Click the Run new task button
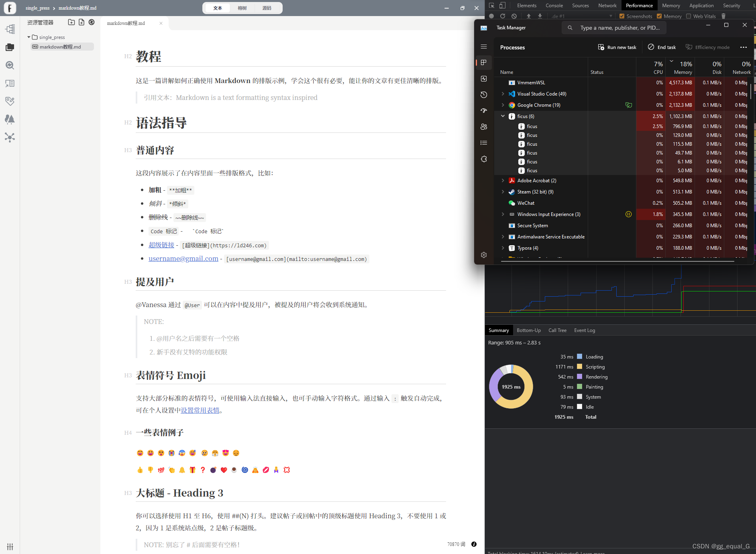This screenshot has width=756, height=554. coord(617,47)
